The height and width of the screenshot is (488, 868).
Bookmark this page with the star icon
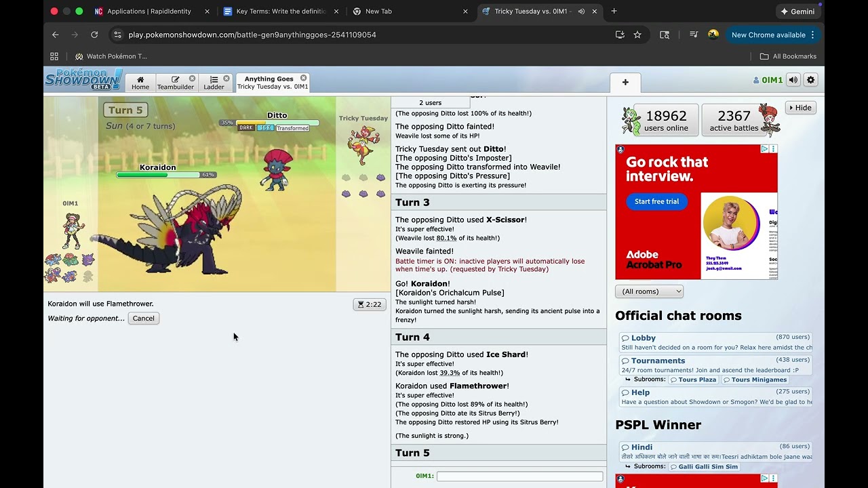tap(637, 35)
